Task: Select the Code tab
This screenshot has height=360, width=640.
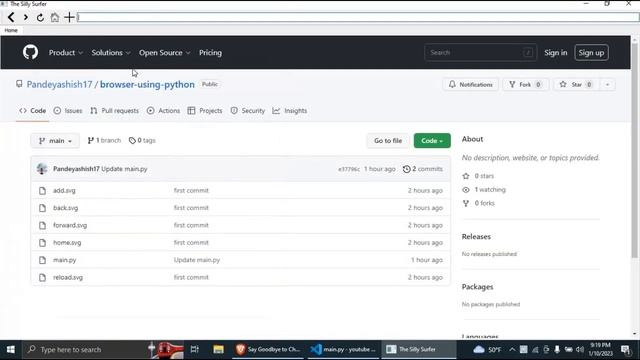Action: (33, 111)
